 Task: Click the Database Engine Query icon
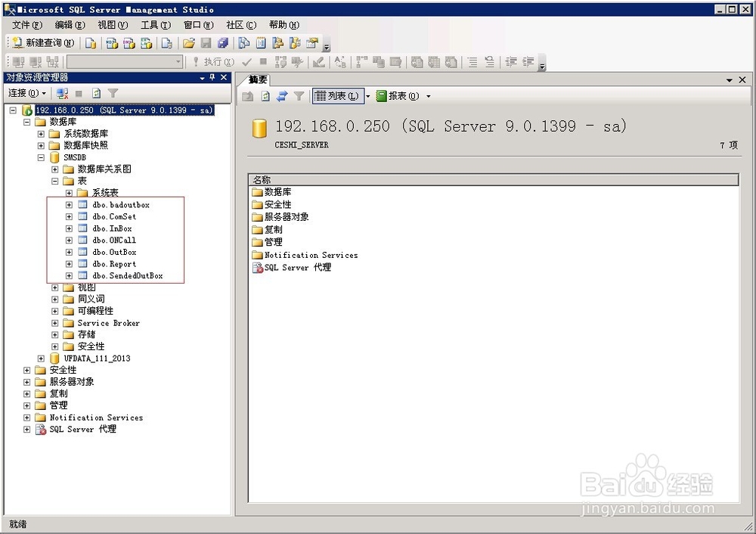(91, 43)
